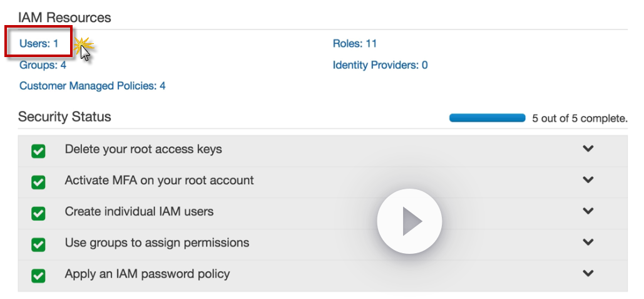This screenshot has width=644, height=299.
Task: Expand Delete your root access keys chevron
Action: pyautogui.click(x=588, y=149)
